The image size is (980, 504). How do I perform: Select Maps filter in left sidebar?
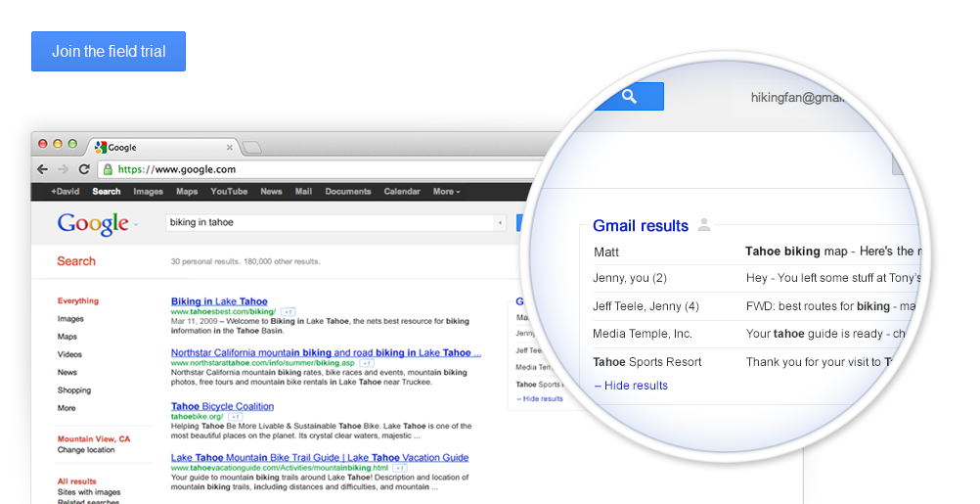coord(67,337)
